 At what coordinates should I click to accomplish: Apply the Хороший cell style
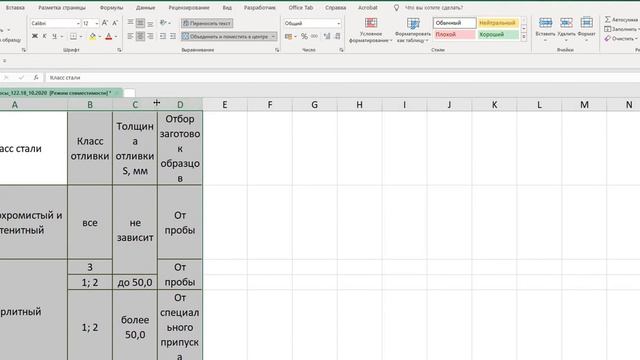[x=498, y=35]
